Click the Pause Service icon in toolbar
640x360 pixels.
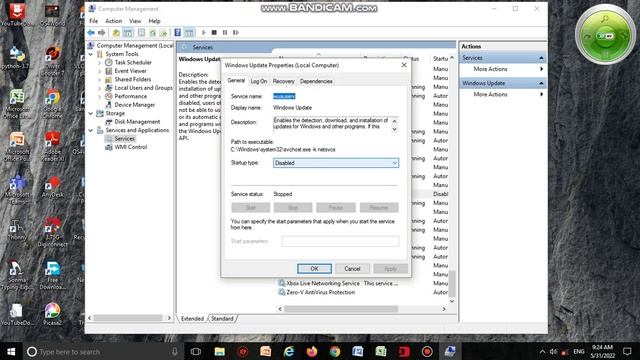pos(225,33)
